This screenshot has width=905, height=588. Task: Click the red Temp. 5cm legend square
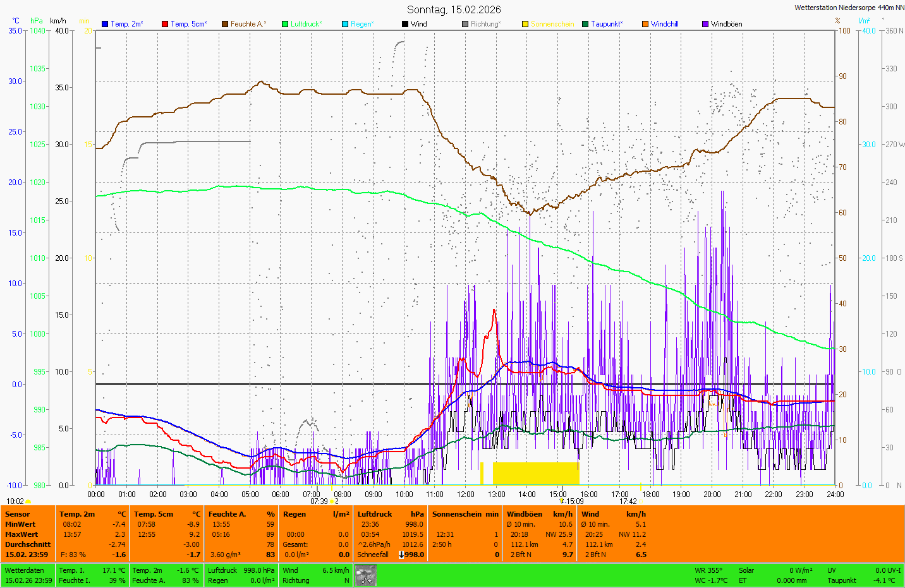(x=165, y=24)
